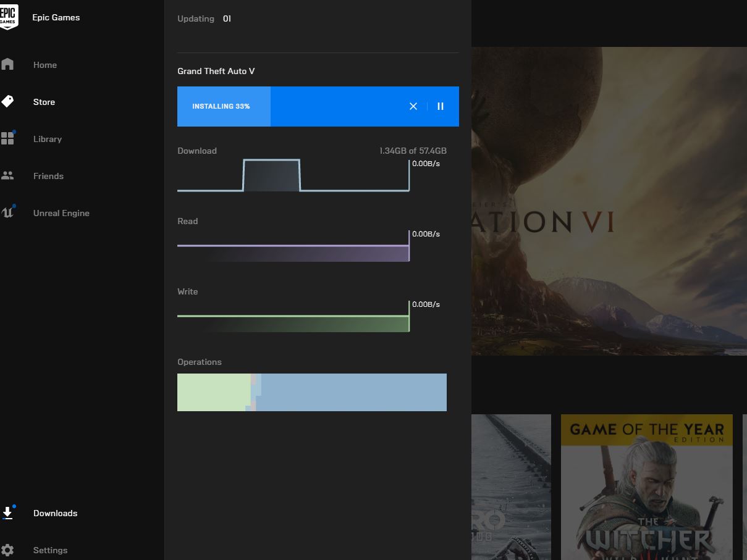This screenshot has height=560, width=747.
Task: Click the Write speed graph
Action: (x=293, y=316)
